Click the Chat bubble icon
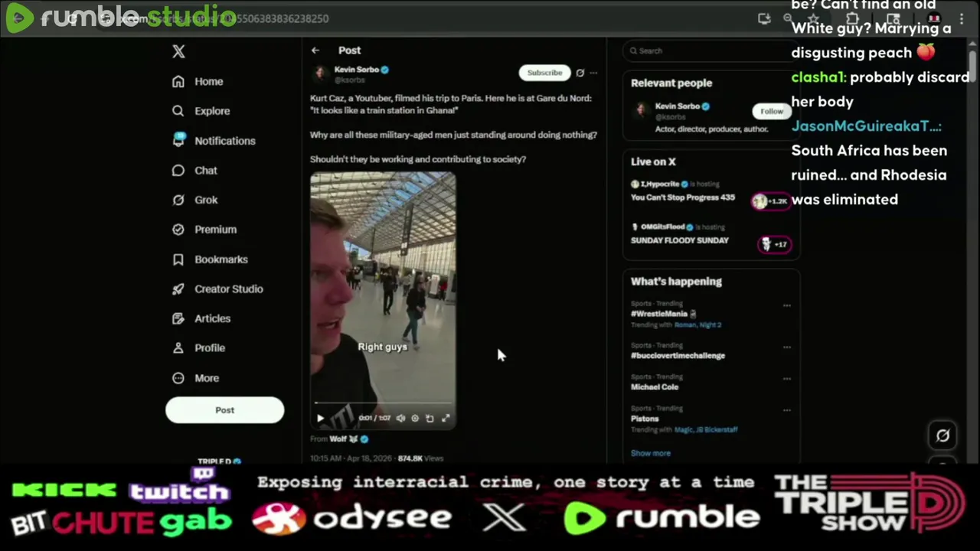The height and width of the screenshot is (551, 980). coord(178,170)
